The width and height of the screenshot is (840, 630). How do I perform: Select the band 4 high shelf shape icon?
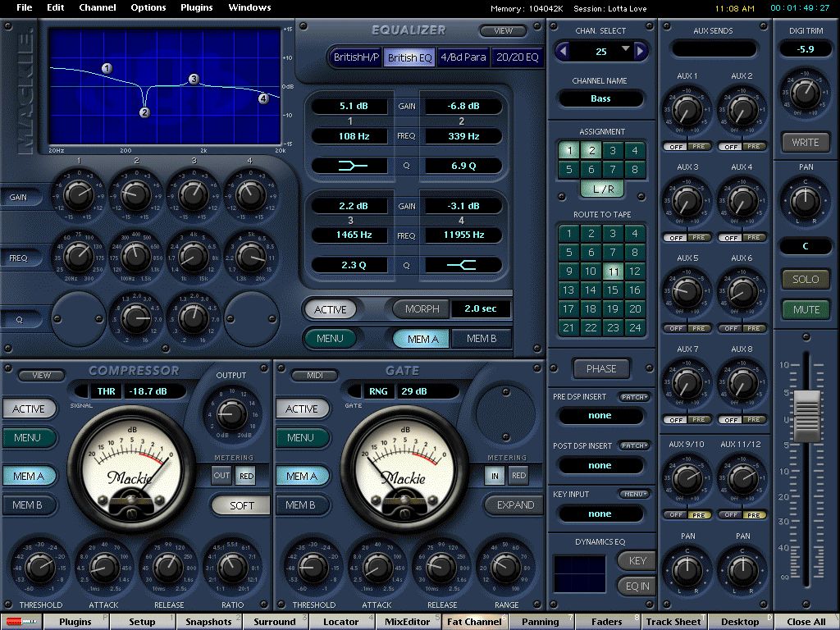pos(463,265)
